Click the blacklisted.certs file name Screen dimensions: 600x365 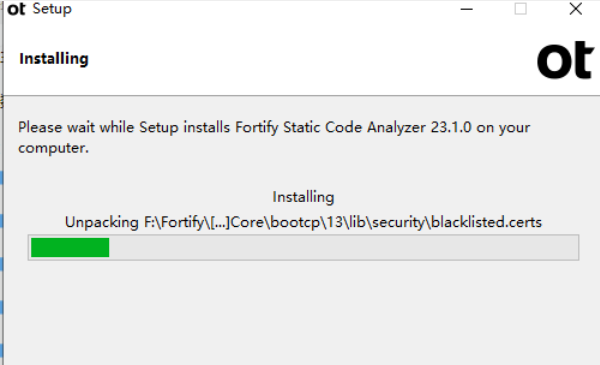pyautogui.click(x=487, y=222)
